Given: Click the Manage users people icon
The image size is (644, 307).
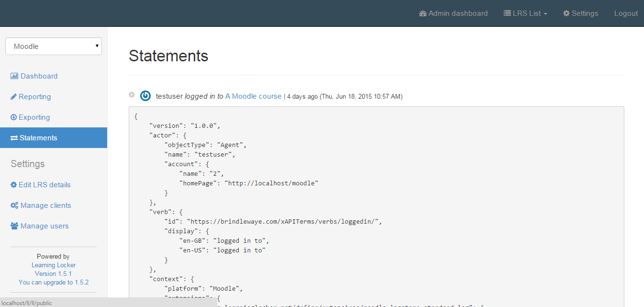Looking at the screenshot, I should pyautogui.click(x=14, y=226).
